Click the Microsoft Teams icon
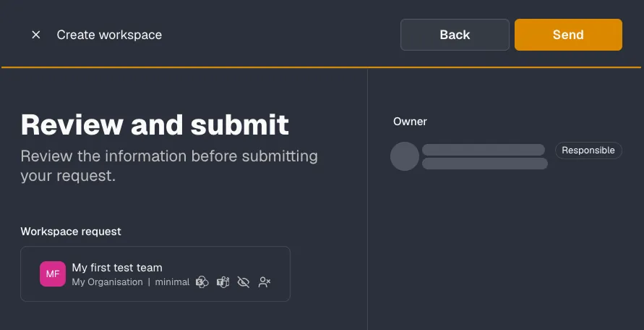Image resolution: width=644 pixels, height=330 pixels. click(223, 282)
